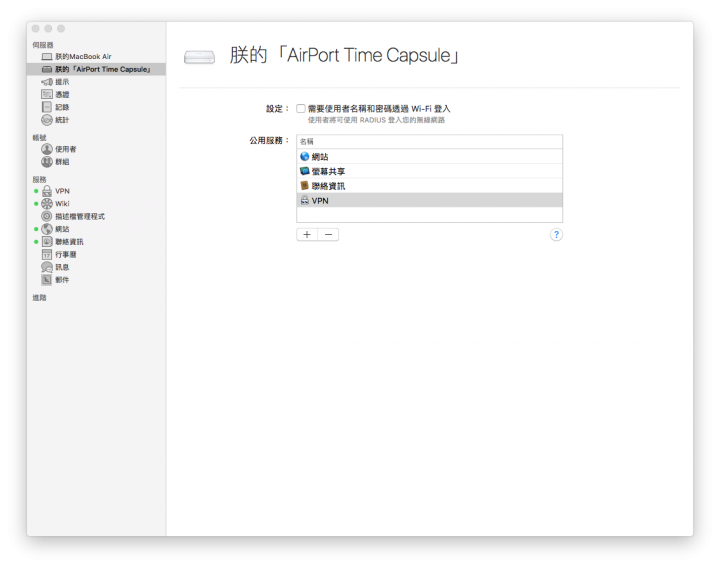Expand 進階 advanced section in sidebar
This screenshot has width=720, height=568.
(x=39, y=298)
